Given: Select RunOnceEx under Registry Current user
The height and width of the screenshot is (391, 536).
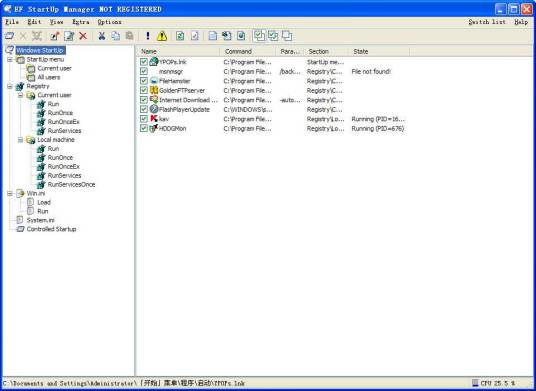Looking at the screenshot, I should point(64,122).
